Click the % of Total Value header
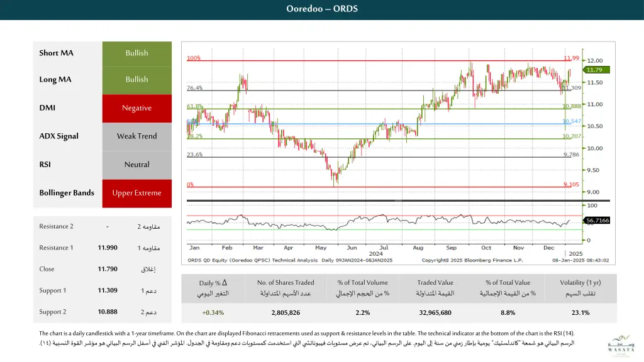The image size is (644, 362). pyautogui.click(x=508, y=288)
